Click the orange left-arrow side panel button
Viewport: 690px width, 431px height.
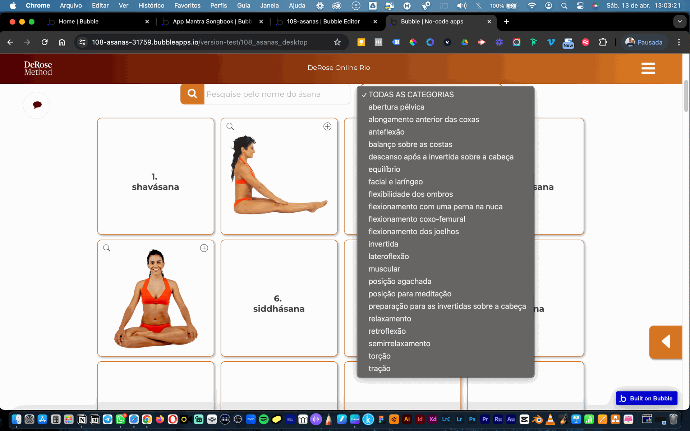(665, 342)
